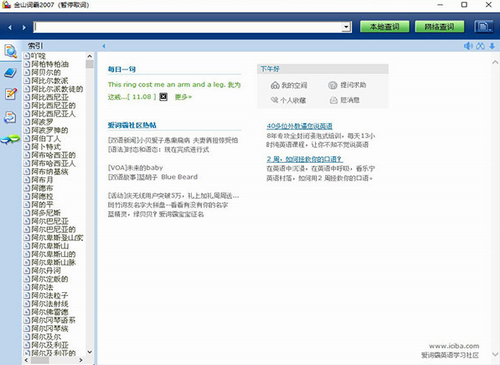Select the list entry 阿波罗神的

point(50,130)
